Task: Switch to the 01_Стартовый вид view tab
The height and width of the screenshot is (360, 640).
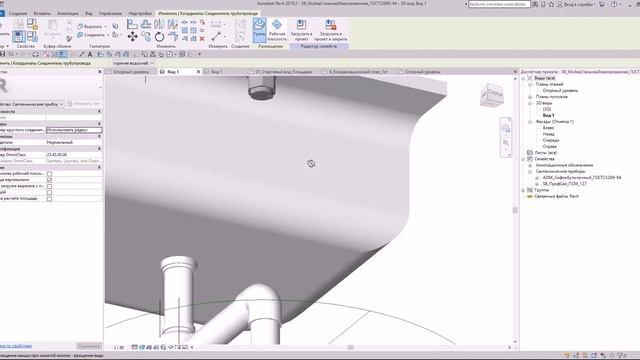Action: [283, 71]
